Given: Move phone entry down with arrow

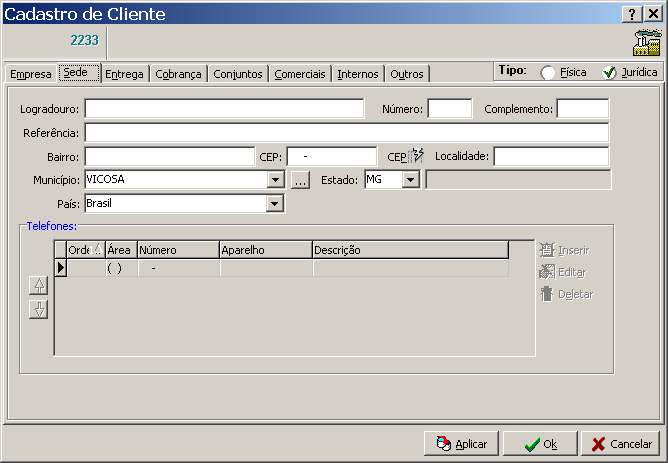Looking at the screenshot, I should (39, 309).
